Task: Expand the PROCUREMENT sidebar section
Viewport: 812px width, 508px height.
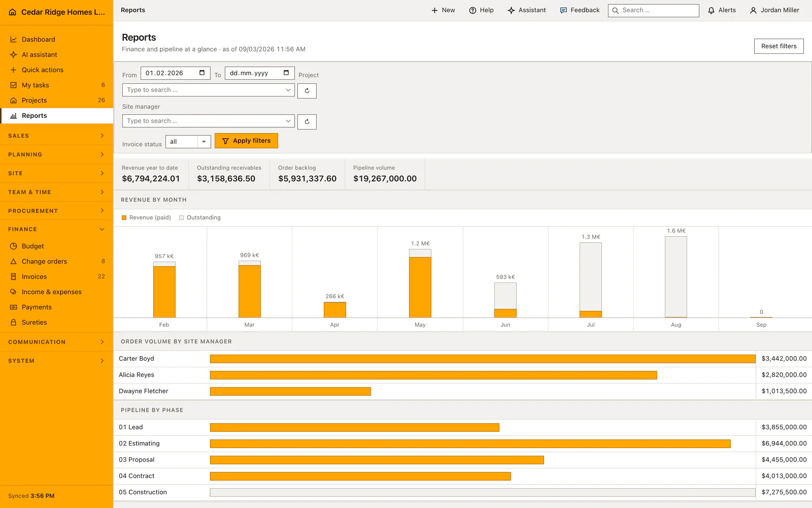Action: pyautogui.click(x=56, y=211)
